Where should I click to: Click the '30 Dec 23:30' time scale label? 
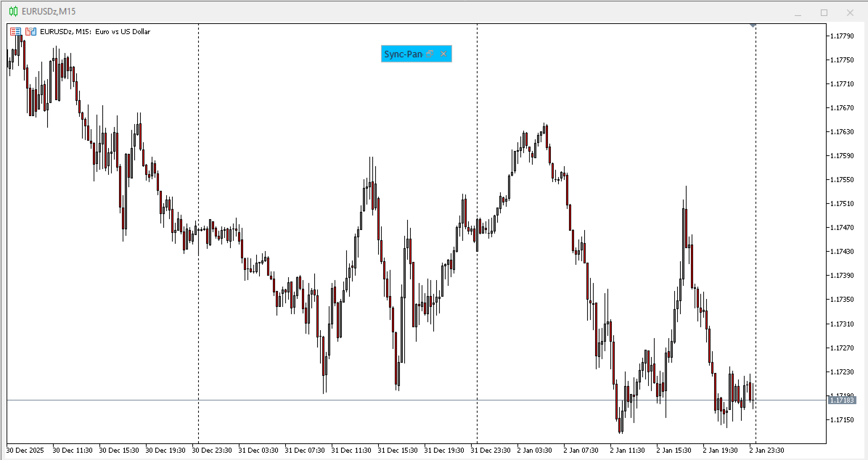pyautogui.click(x=212, y=451)
